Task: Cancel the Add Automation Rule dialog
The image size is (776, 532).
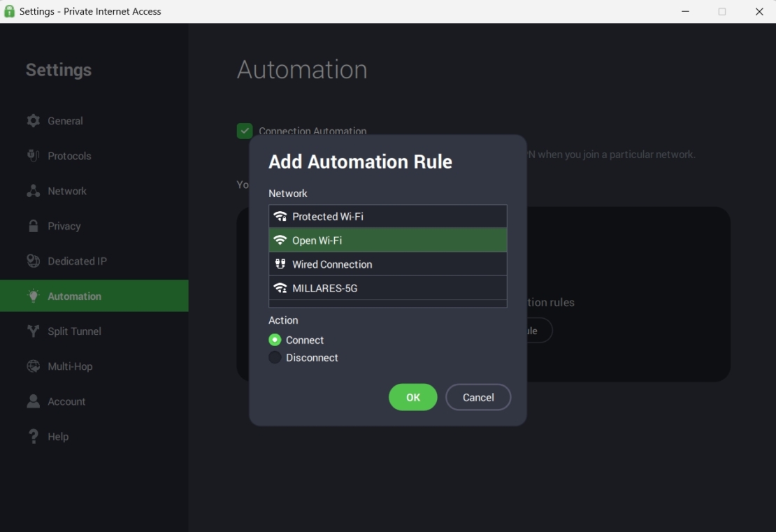Action: (x=478, y=397)
